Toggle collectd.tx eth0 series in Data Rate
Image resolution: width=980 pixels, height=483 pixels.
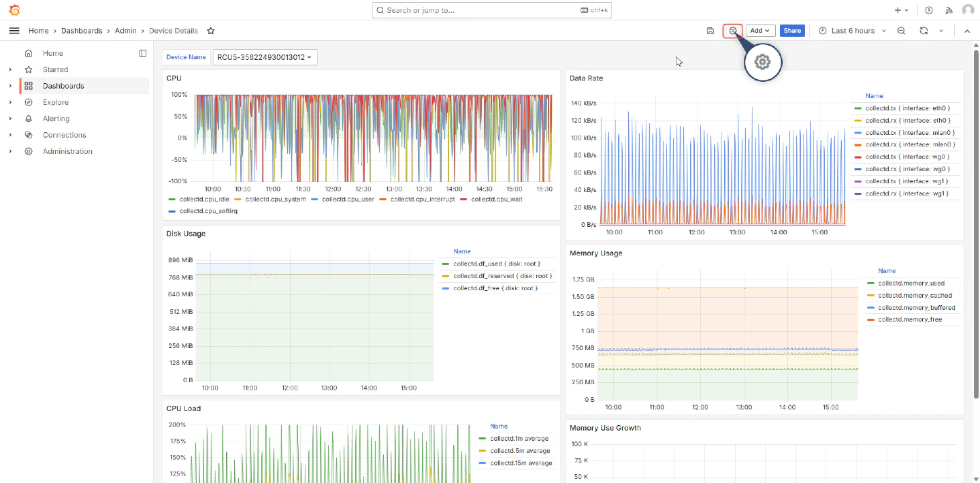click(x=908, y=108)
